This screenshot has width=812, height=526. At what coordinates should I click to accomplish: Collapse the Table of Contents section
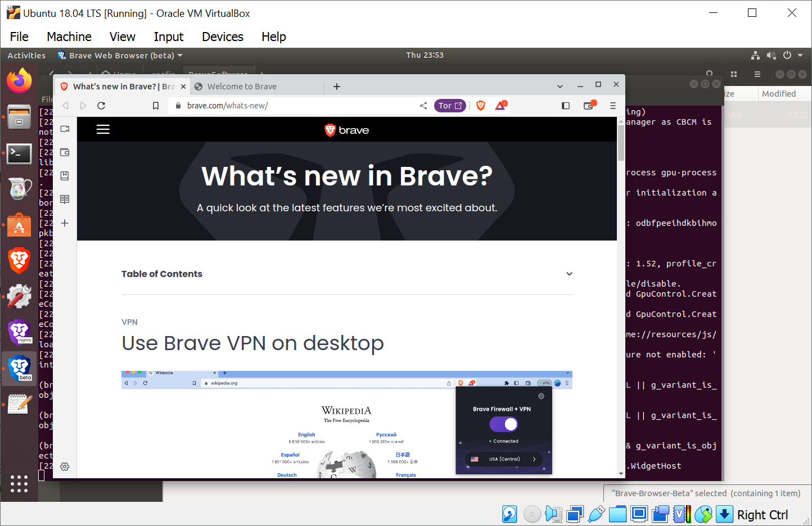pyautogui.click(x=569, y=274)
